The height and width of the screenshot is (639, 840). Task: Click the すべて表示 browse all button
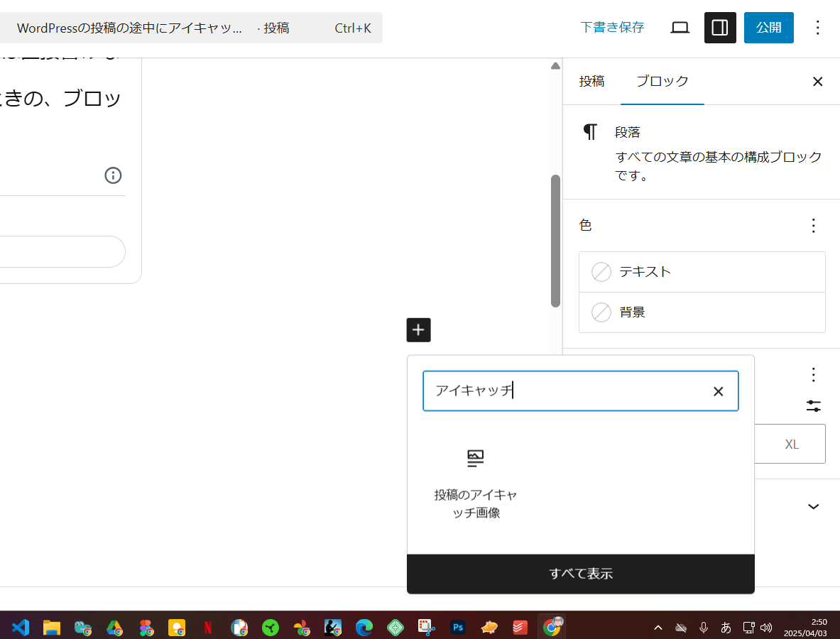(581, 574)
